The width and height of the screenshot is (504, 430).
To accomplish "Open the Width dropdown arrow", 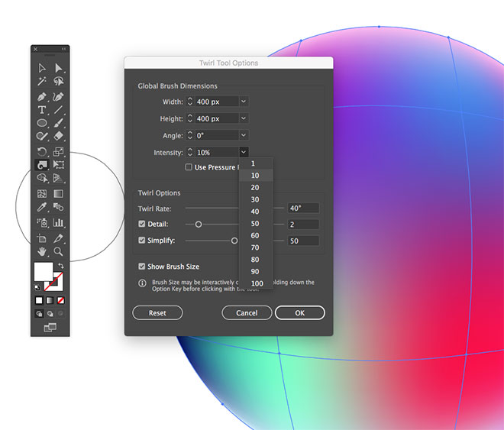I will click(244, 102).
